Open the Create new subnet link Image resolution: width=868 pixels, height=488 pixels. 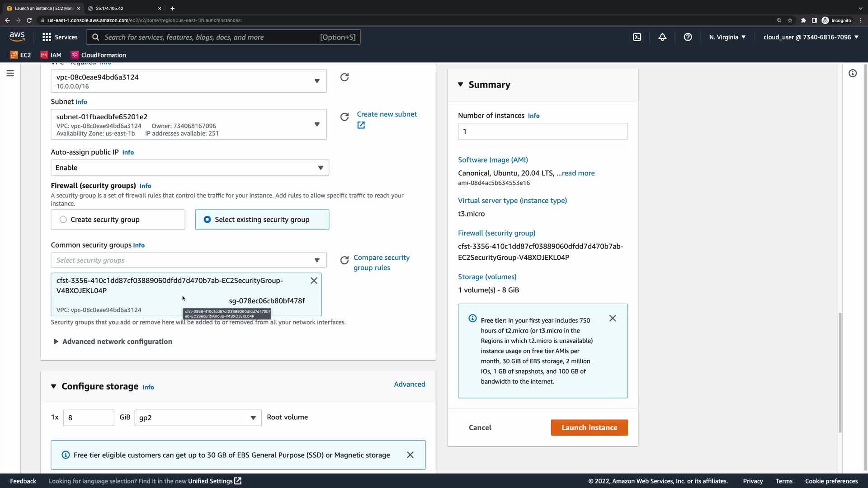tap(387, 114)
